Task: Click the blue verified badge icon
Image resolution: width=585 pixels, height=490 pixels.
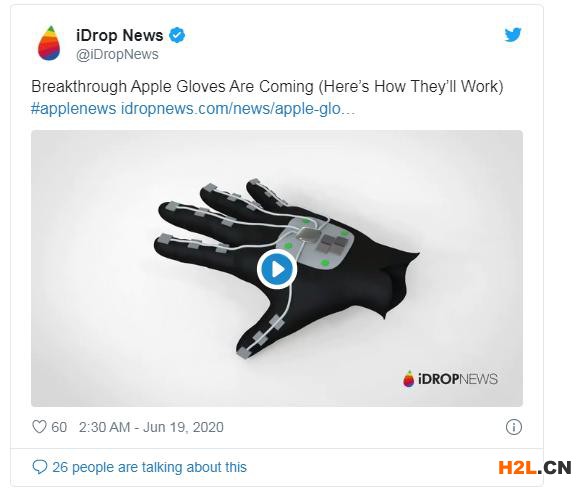Action: pyautogui.click(x=177, y=35)
